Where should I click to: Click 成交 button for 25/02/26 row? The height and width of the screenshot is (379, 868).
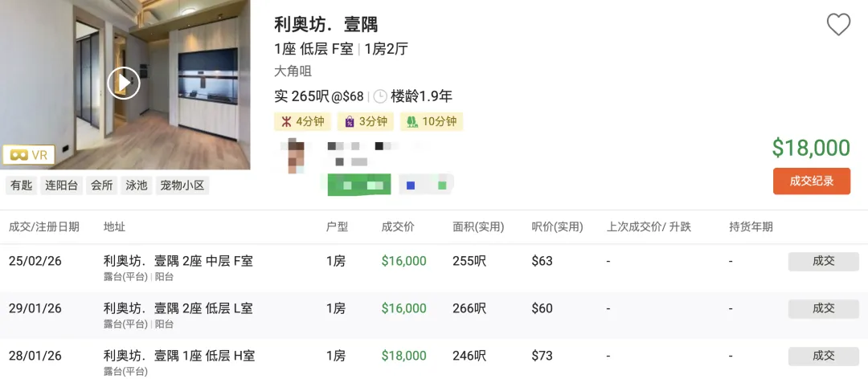point(823,261)
